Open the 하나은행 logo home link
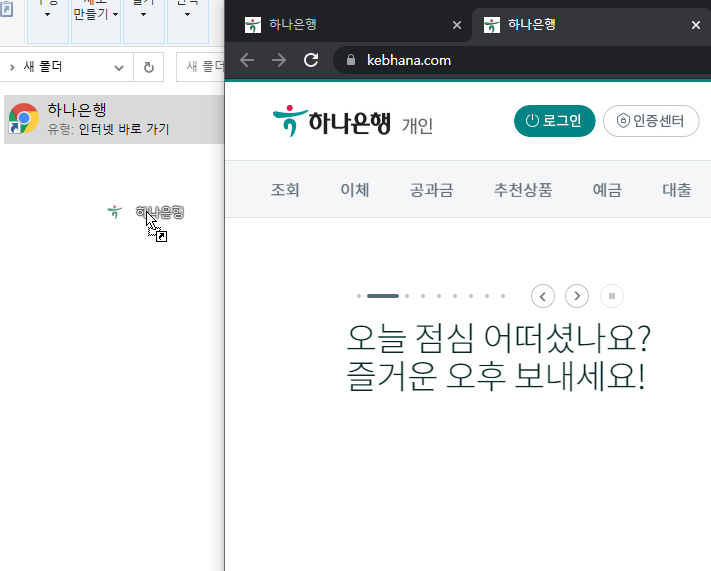711x571 pixels. pyautogui.click(x=331, y=121)
